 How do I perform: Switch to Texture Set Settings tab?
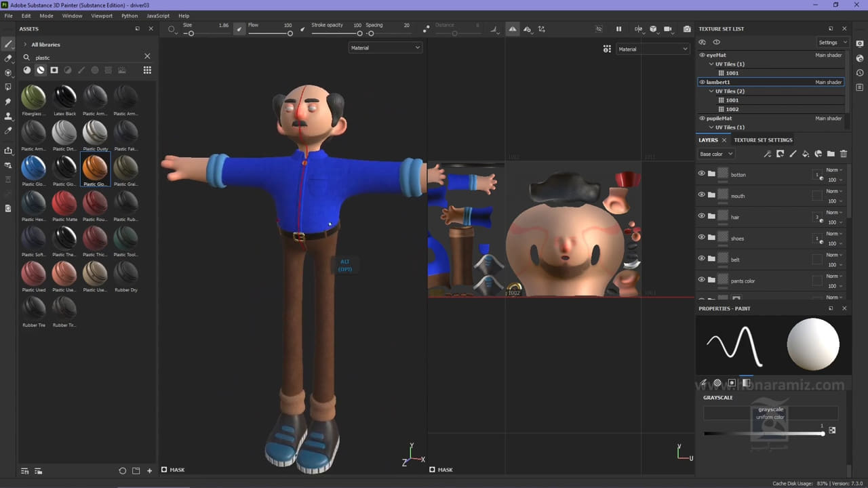pyautogui.click(x=763, y=140)
